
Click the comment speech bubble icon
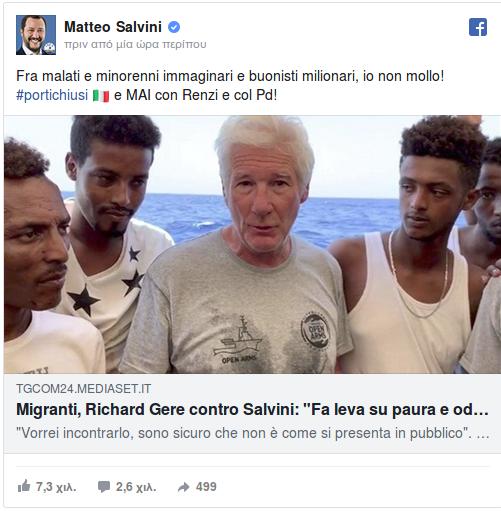click(104, 487)
